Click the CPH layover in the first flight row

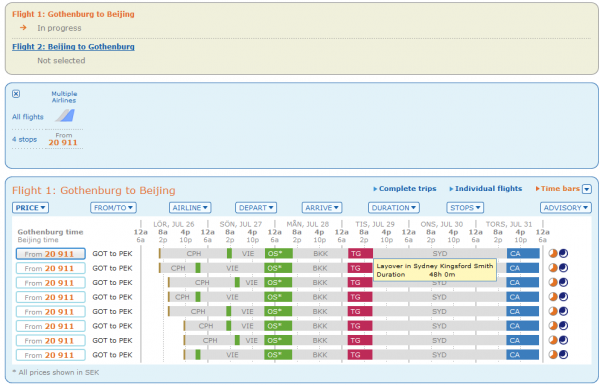tap(194, 254)
